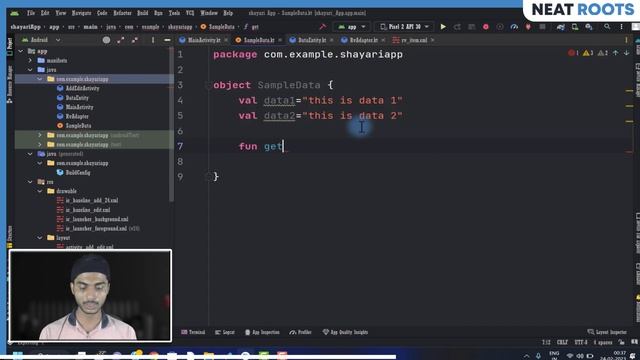This screenshot has width=640, height=360.
Task: Collapse the layout folder node
Action: [x=40, y=238]
